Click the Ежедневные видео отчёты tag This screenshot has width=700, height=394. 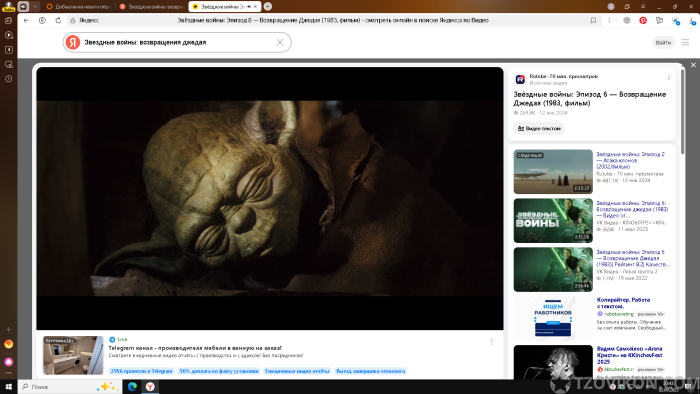click(x=297, y=371)
